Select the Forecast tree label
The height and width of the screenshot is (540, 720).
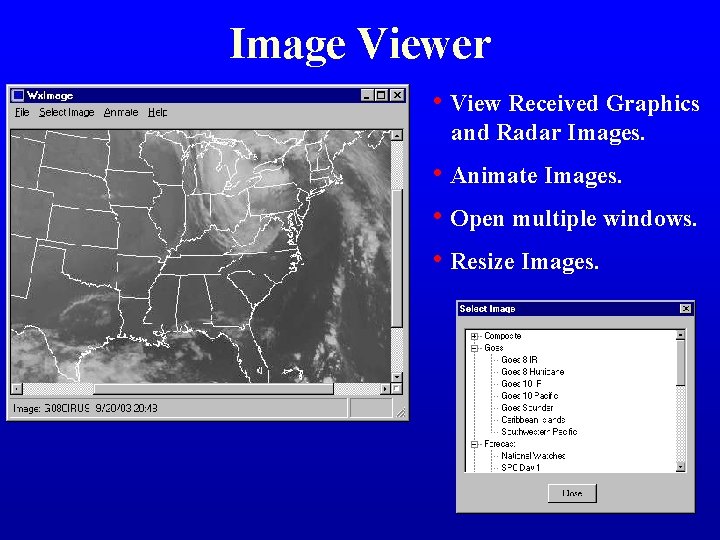(x=500, y=444)
